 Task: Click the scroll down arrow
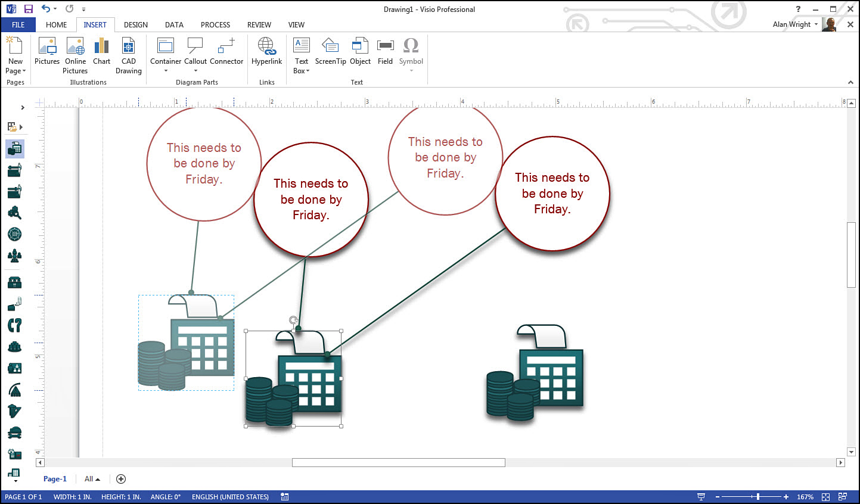(851, 452)
